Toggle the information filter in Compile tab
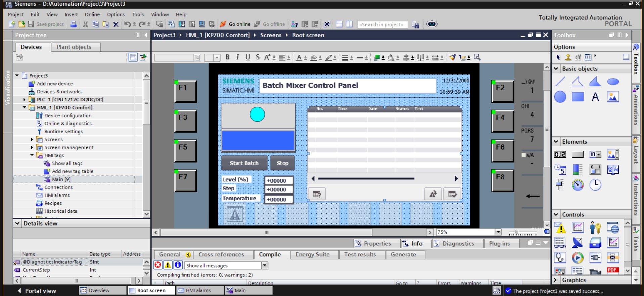This screenshot has height=296, width=644. (178, 265)
